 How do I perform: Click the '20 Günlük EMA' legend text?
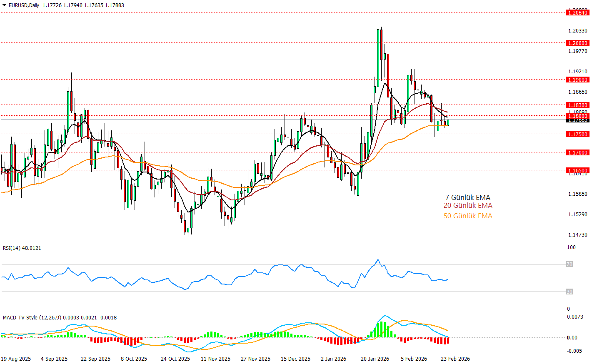pyautogui.click(x=467, y=205)
